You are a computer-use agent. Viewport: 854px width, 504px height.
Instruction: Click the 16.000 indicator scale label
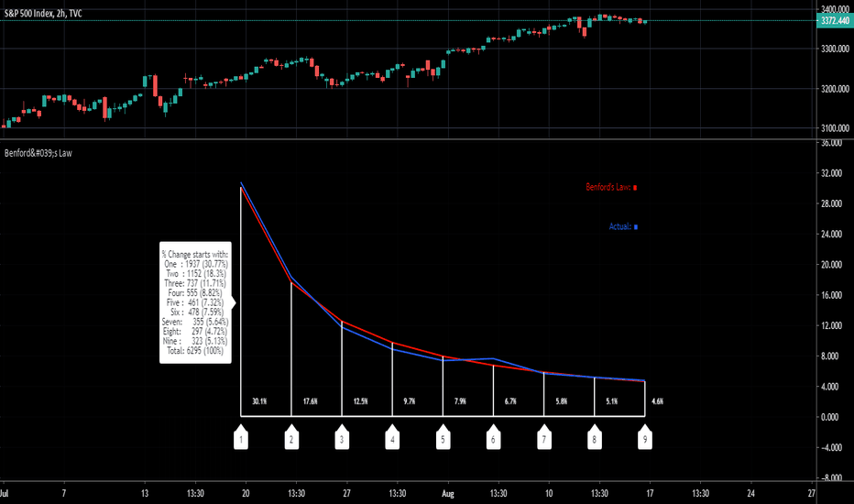tap(831, 295)
